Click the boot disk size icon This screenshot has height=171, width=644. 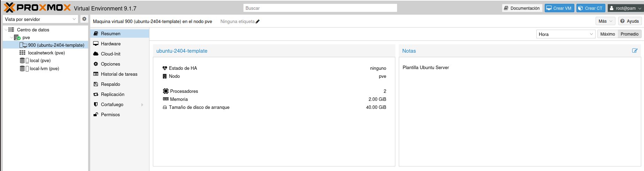coord(165,107)
